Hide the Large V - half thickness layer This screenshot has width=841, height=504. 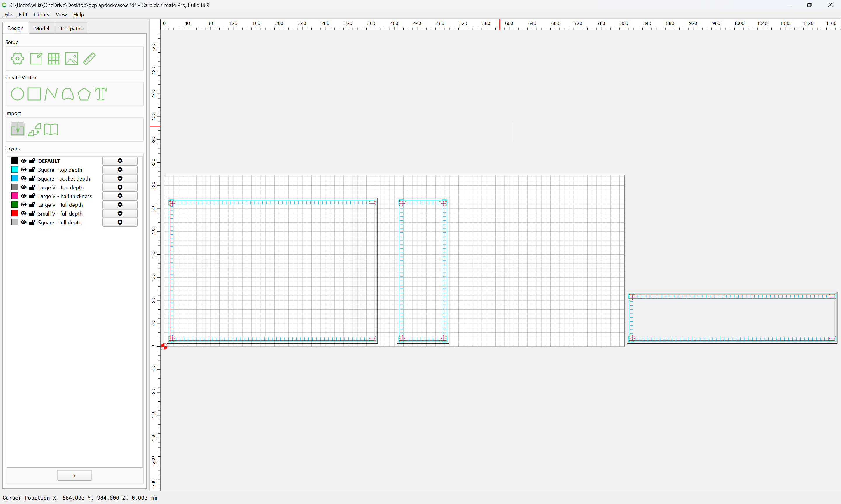point(23,196)
